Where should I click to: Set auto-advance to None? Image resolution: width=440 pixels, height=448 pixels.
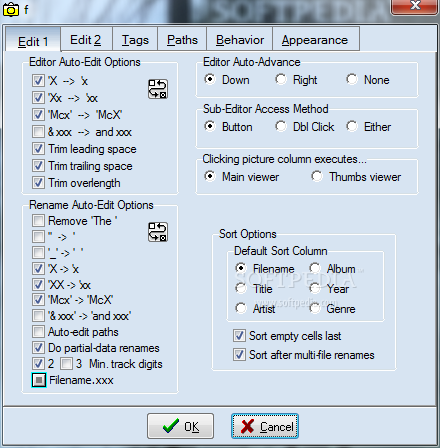click(x=352, y=79)
